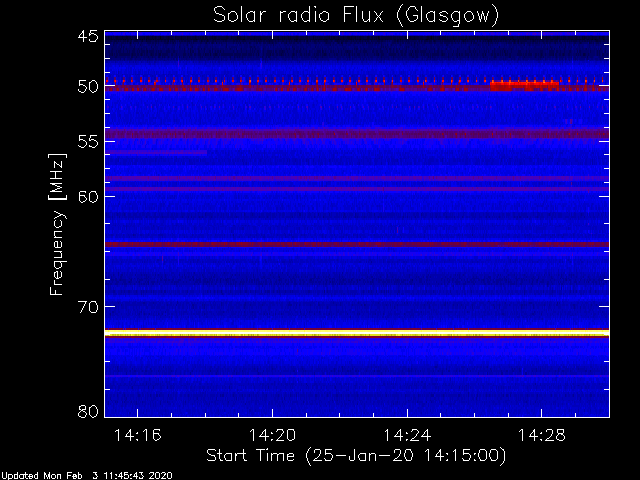Click the bright yellow emission band near 72 MHz
Screen dimensions: 640x480
click(x=357, y=333)
